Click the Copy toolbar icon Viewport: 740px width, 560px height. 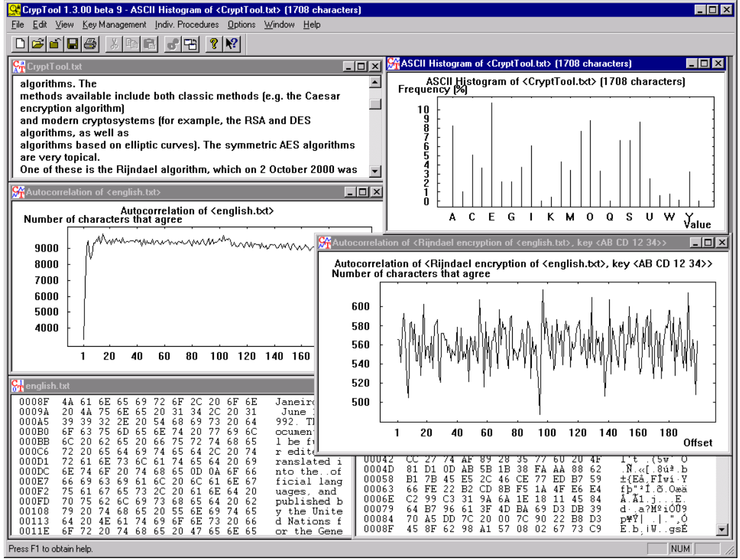click(x=132, y=44)
